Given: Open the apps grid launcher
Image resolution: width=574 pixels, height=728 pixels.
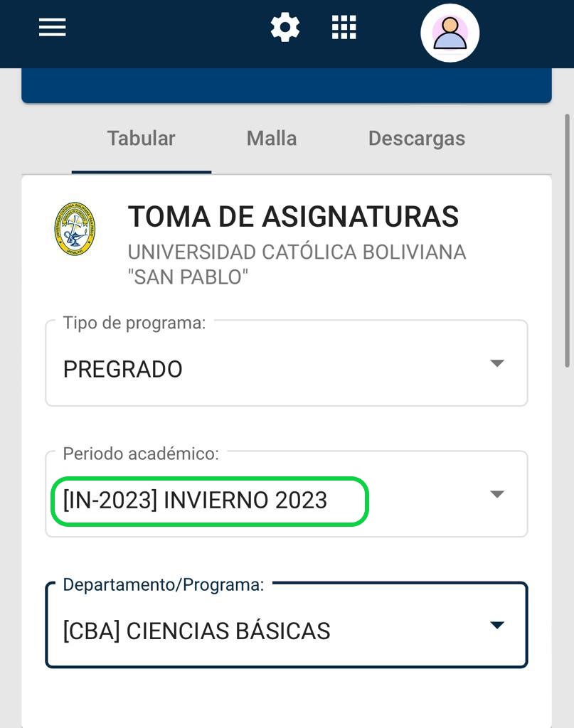Looking at the screenshot, I should tap(344, 28).
